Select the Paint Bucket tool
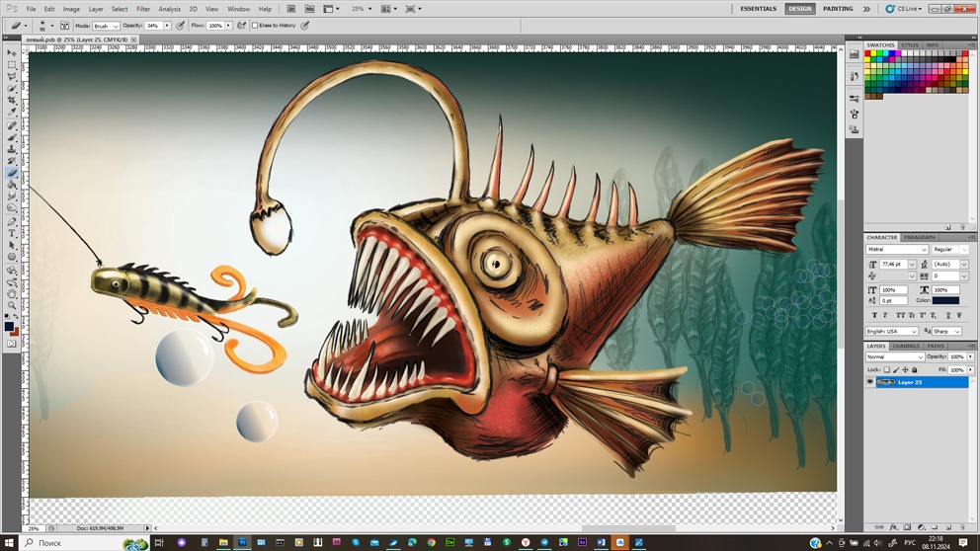 click(12, 186)
